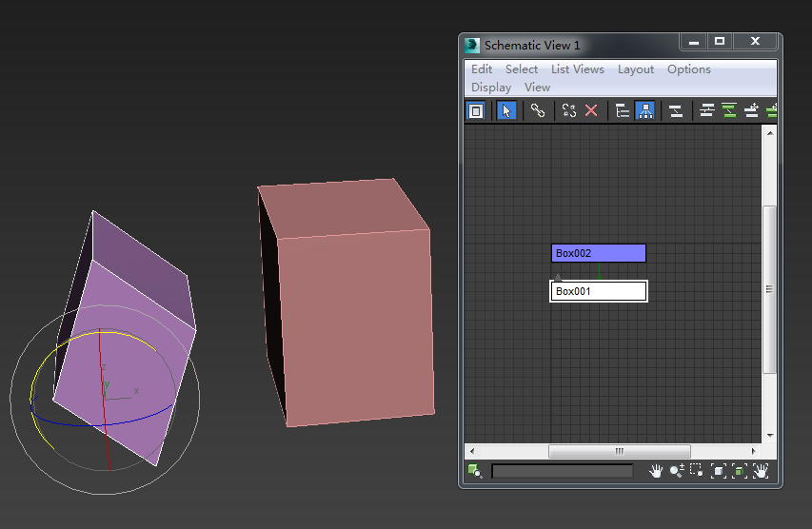Viewport: 812px width, 529px height.
Task: Click the horizontal scrollbar thumb
Action: coord(620,451)
